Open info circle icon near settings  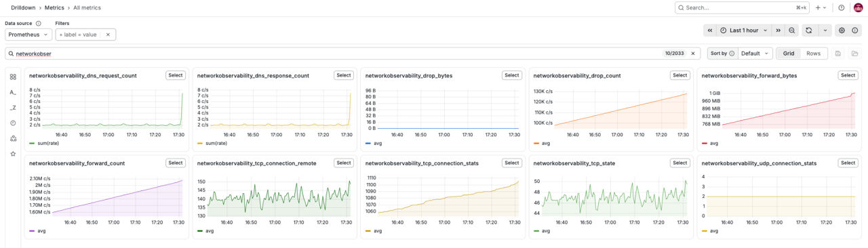(x=855, y=30)
